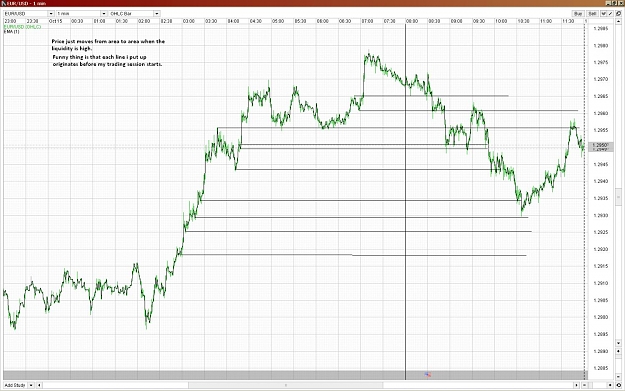Click the horizontal scrollbar thumb
This screenshot has height=391, width=625.
(x=285, y=385)
